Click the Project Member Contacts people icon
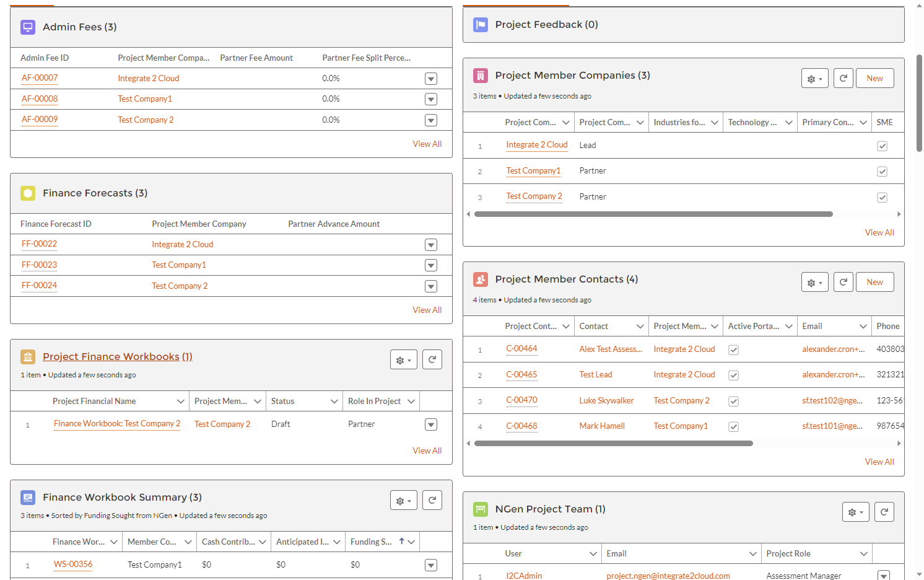Screen dimensions: 924x580 click(x=481, y=279)
